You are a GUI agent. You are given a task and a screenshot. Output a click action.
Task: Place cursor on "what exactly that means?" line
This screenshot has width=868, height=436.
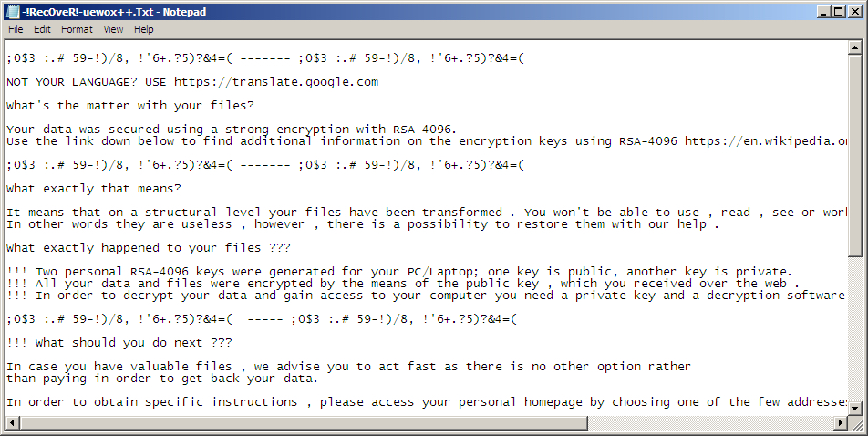93,189
